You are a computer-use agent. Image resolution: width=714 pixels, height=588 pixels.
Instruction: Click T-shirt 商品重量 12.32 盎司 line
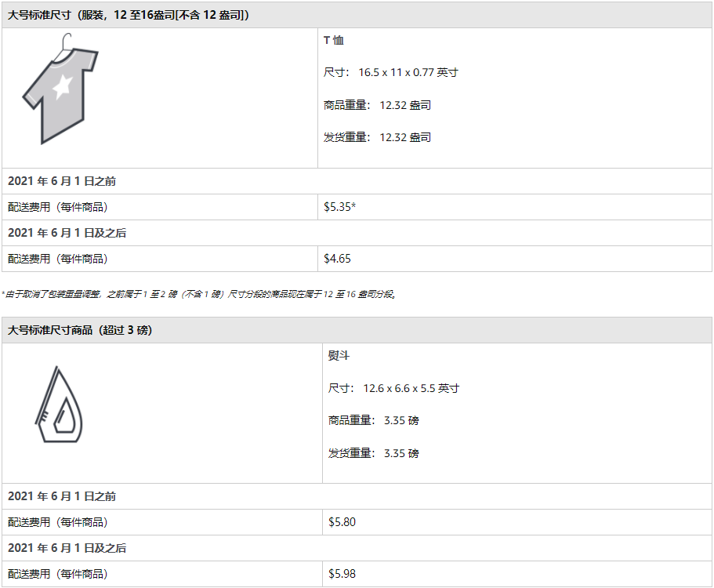pyautogui.click(x=377, y=105)
